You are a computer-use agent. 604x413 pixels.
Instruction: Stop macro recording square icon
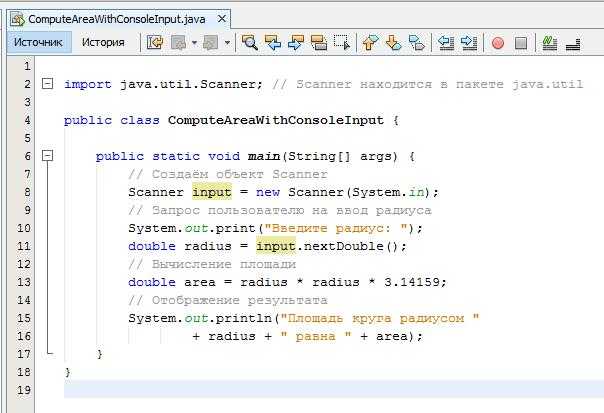pos(521,43)
